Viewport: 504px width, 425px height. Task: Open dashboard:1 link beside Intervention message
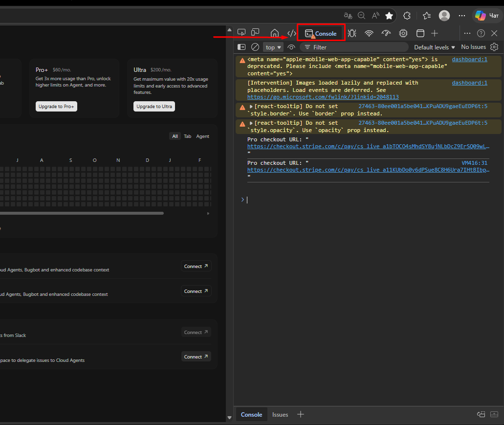click(470, 83)
